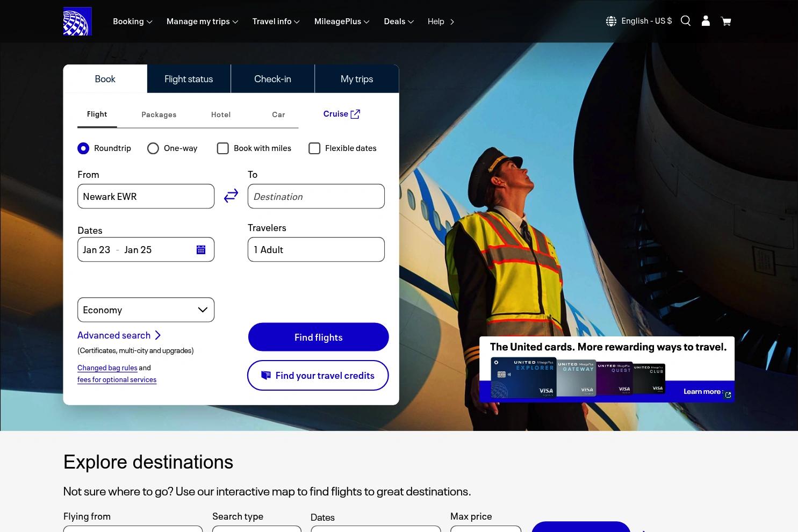Select the Hotel sub-tab

click(221, 114)
